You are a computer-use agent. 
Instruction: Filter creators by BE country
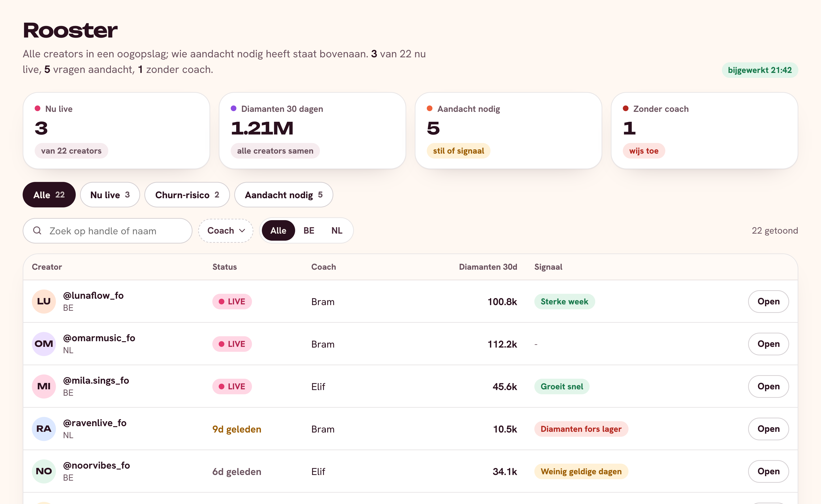(x=309, y=231)
